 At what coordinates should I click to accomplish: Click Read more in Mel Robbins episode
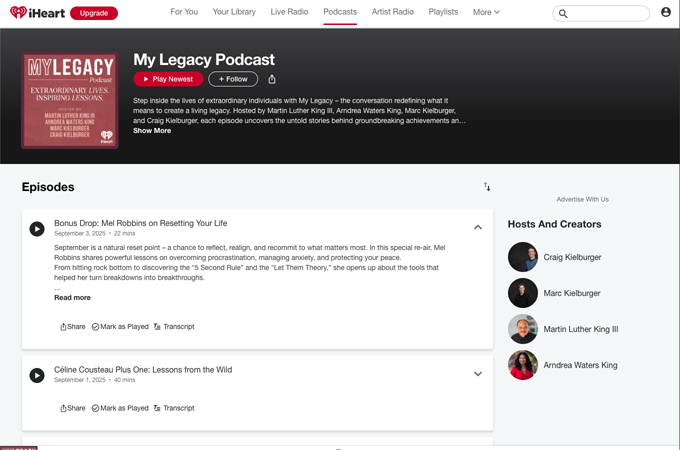[x=72, y=297]
